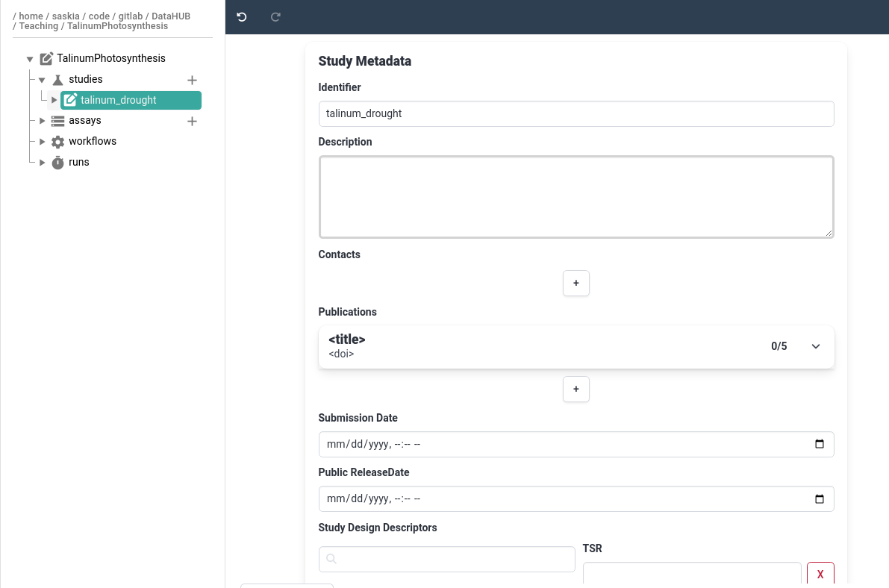Screen dimensions: 889x588
Task: Add a publication with plus button
Action: click(576, 389)
